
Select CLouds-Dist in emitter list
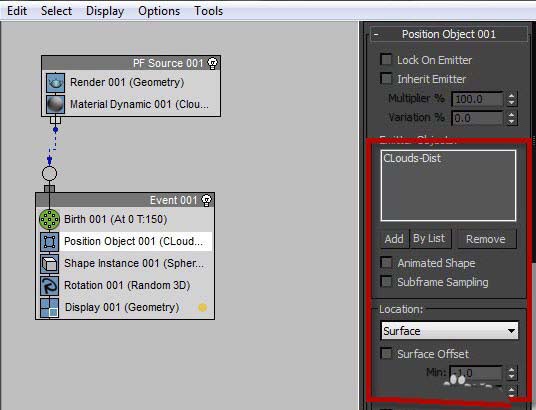412,158
